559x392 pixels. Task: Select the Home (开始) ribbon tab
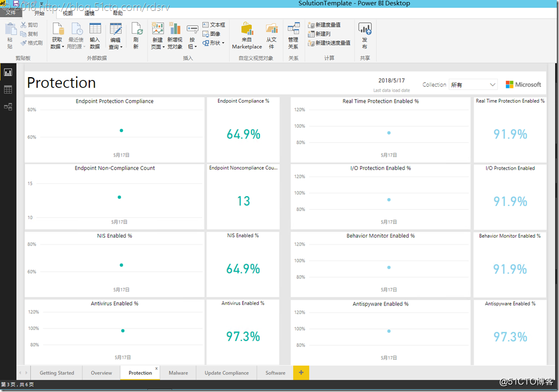(39, 13)
